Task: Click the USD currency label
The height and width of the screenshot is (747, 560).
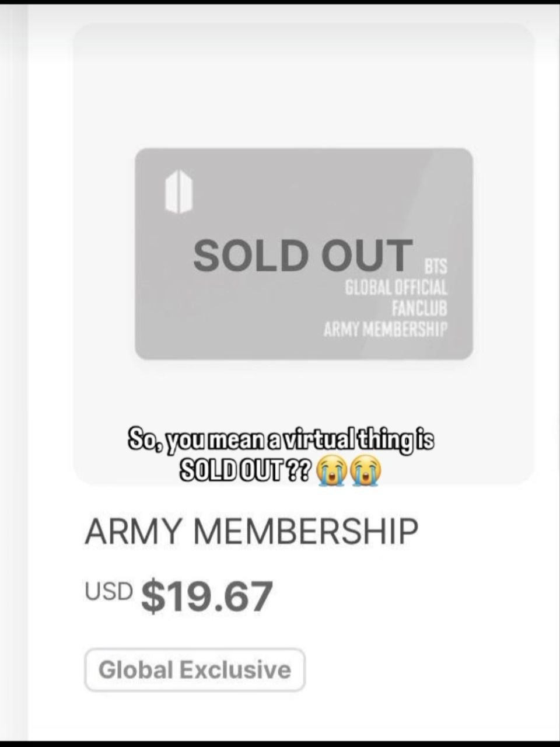Action: pos(108,591)
